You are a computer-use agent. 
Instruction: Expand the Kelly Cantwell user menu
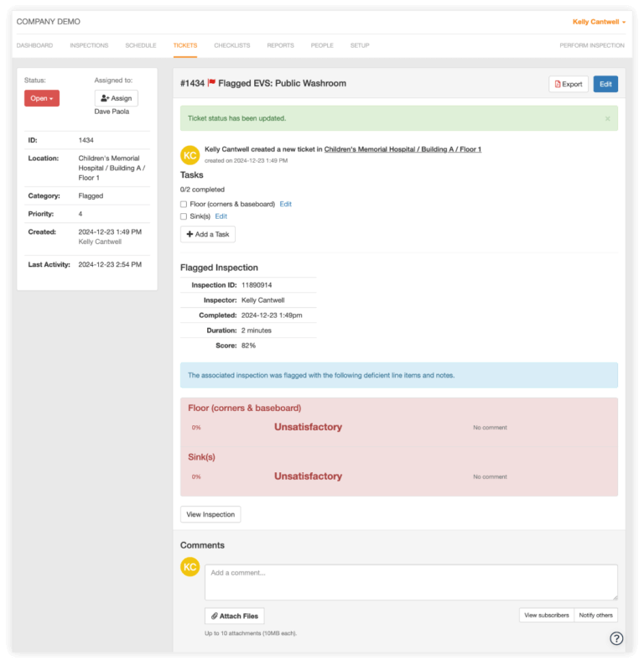[599, 22]
